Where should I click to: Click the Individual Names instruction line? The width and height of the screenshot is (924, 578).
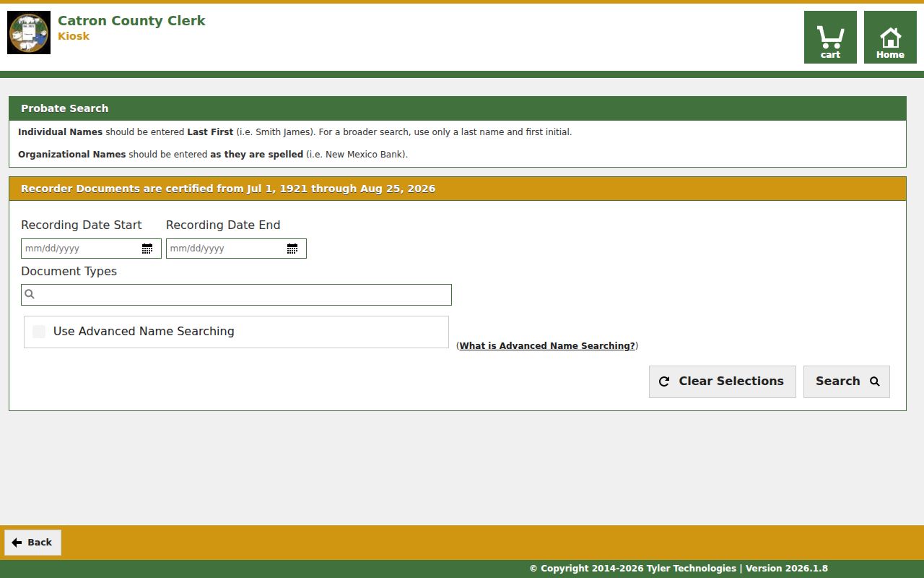point(295,132)
